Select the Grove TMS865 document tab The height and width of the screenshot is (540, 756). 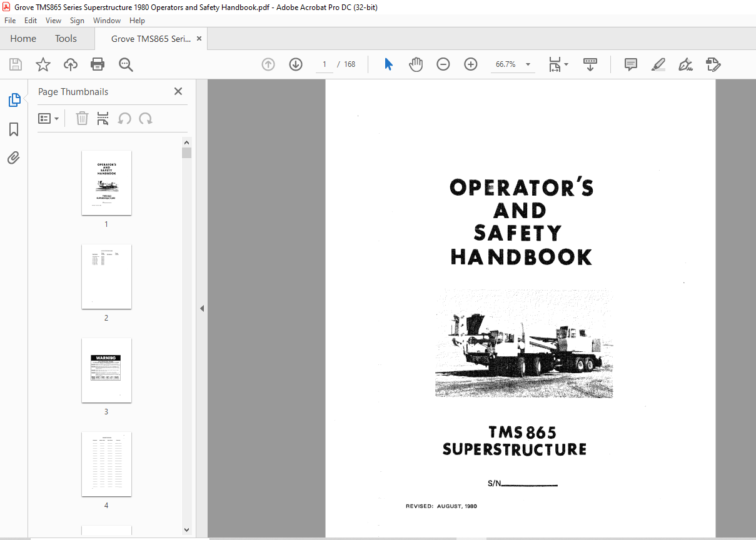pyautogui.click(x=151, y=39)
